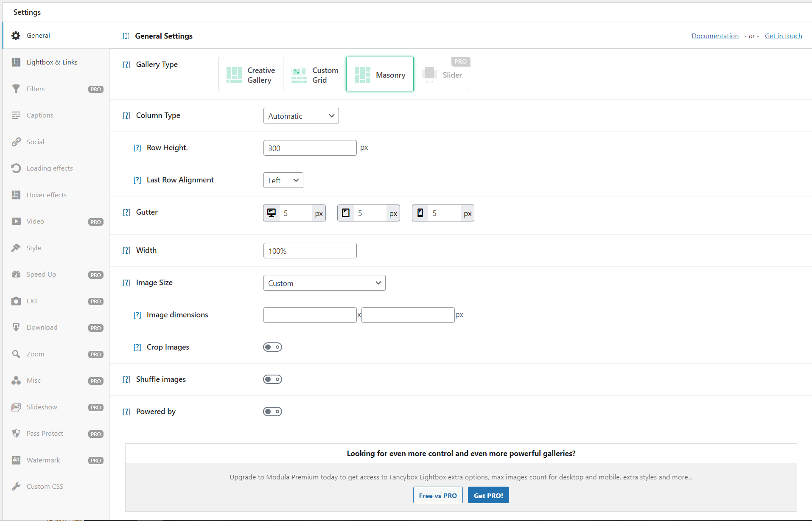Switch to the Loading effects tab
Image resolution: width=812 pixels, height=521 pixels.
point(56,168)
